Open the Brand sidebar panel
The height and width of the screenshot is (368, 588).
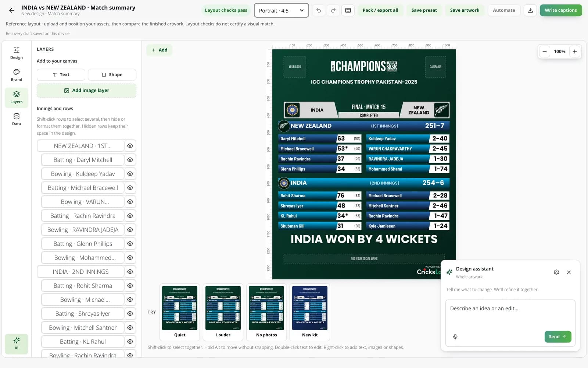pyautogui.click(x=17, y=75)
